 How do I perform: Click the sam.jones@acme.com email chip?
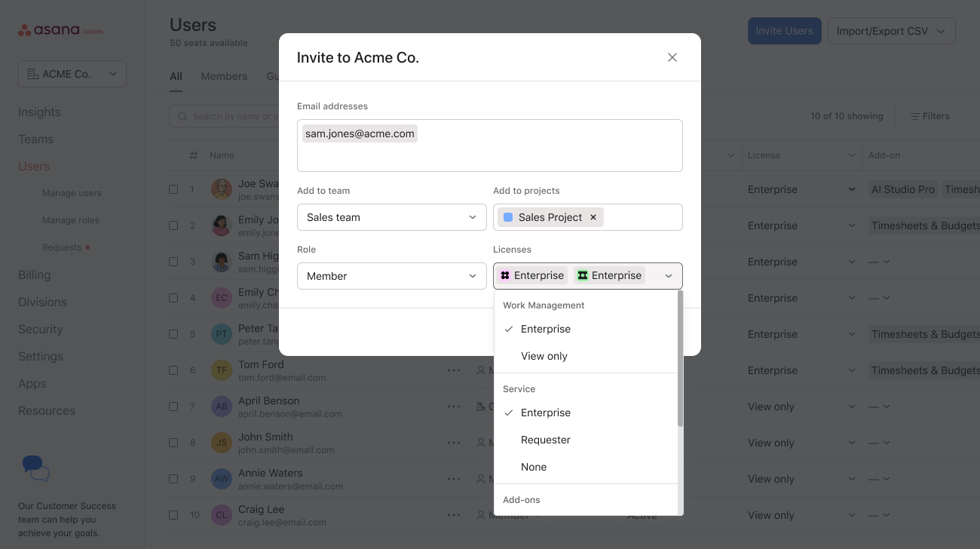pos(360,133)
